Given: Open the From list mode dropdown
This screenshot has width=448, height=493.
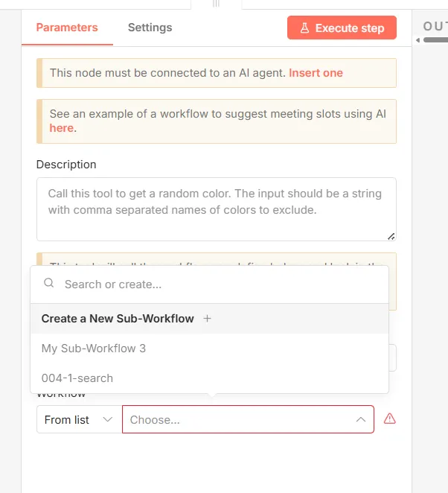Looking at the screenshot, I should [x=78, y=420].
